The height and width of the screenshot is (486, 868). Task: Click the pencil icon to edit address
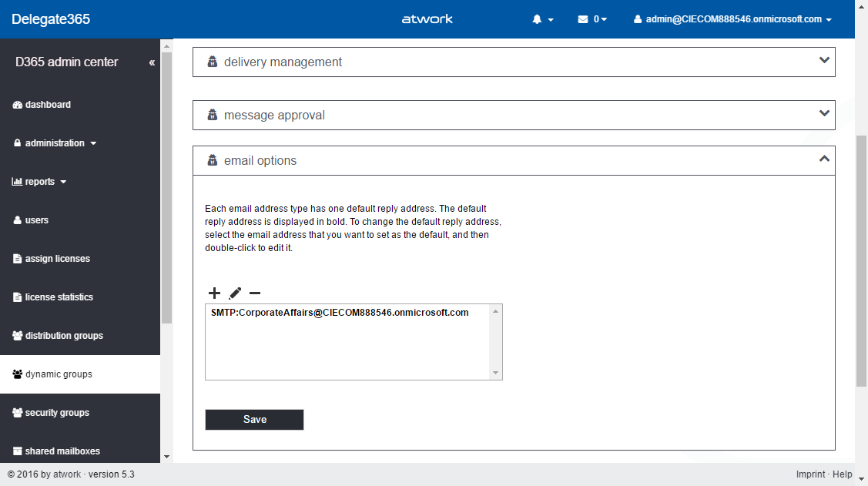235,293
